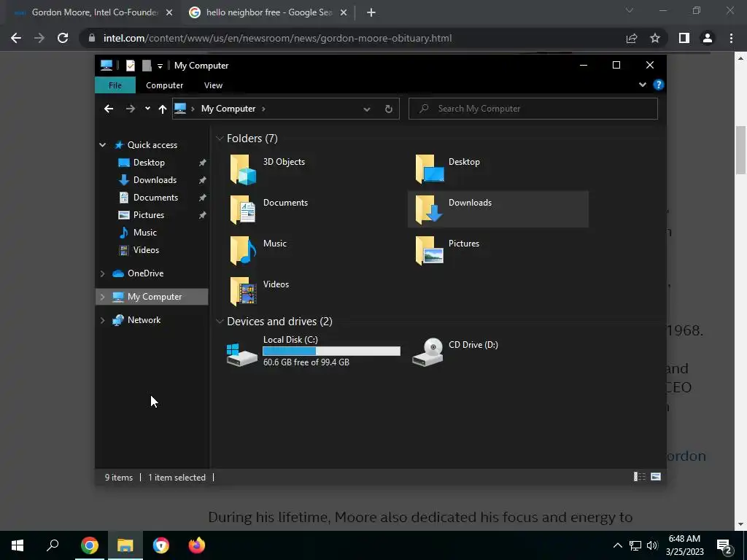The width and height of the screenshot is (747, 560).
Task: Switch to details view in status bar
Action: tap(639, 477)
